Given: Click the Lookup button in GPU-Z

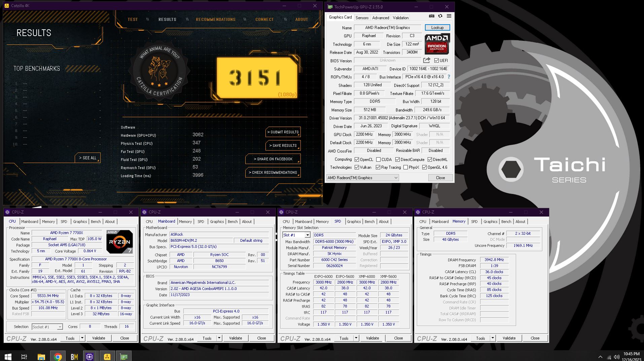Looking at the screenshot, I should coord(437,28).
